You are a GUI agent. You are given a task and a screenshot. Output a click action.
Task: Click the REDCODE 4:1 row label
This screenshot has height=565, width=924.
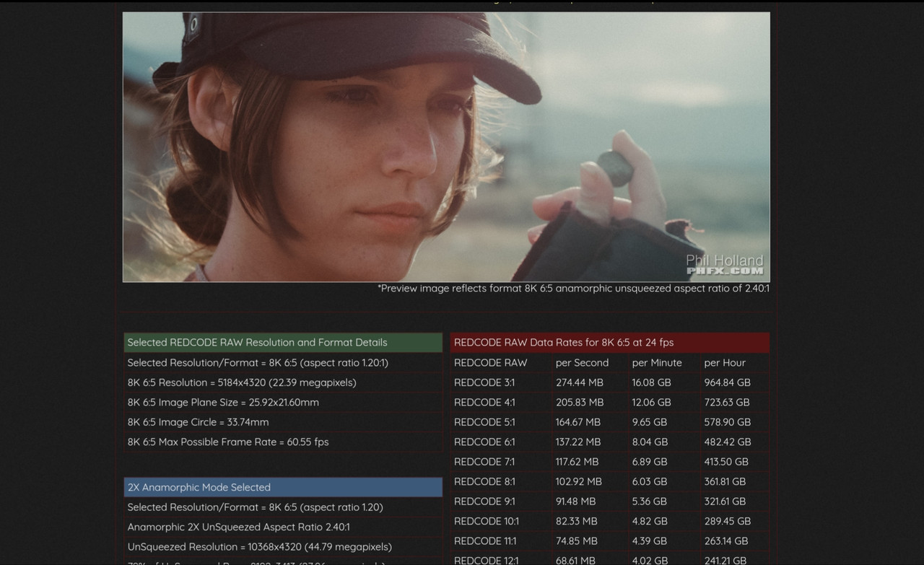[x=484, y=403]
